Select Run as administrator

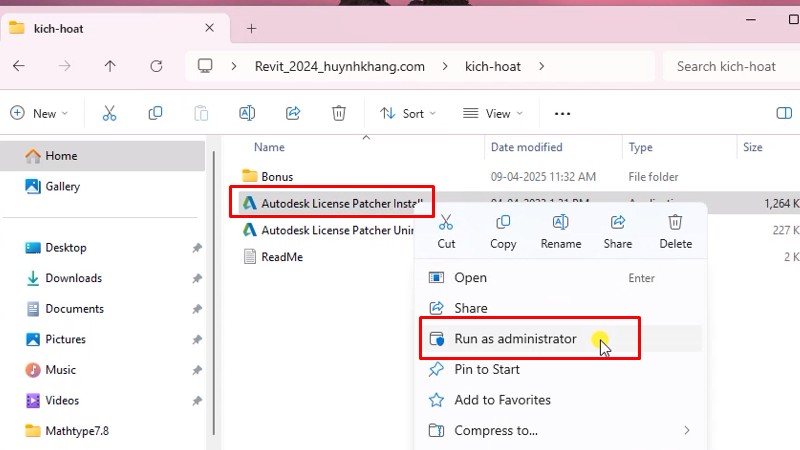[560, 339]
